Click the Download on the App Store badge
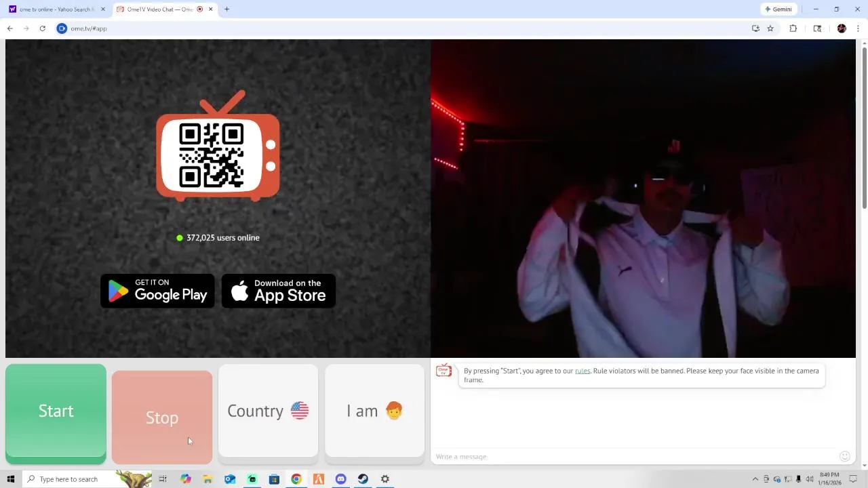This screenshot has width=868, height=488. point(279,291)
